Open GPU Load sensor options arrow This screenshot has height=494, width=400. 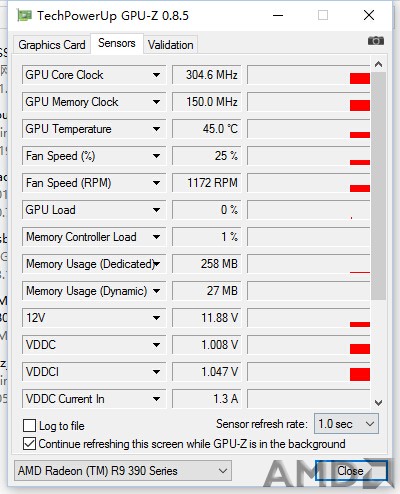[156, 210]
